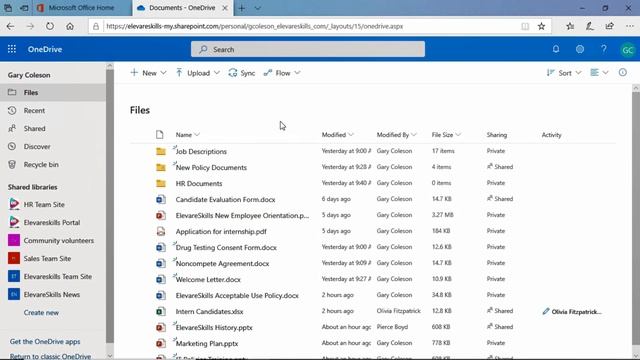Click the Candidate Evaluation Form Word icon
The image size is (640, 360).
161,199
